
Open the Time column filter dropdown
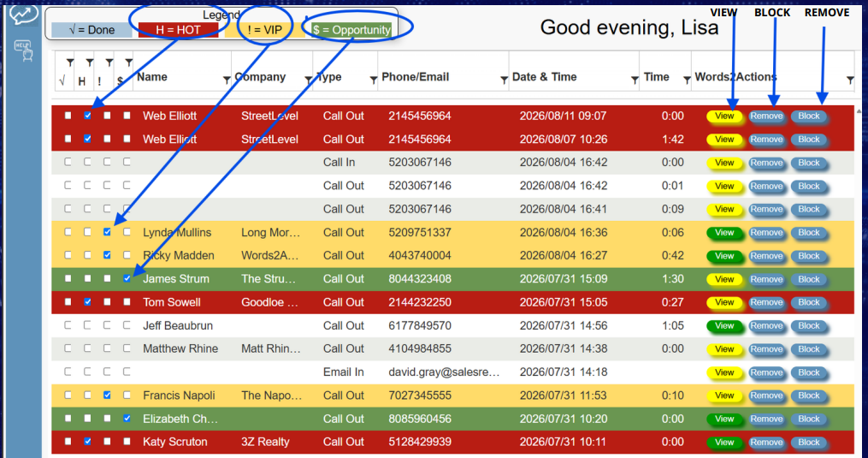tap(687, 80)
